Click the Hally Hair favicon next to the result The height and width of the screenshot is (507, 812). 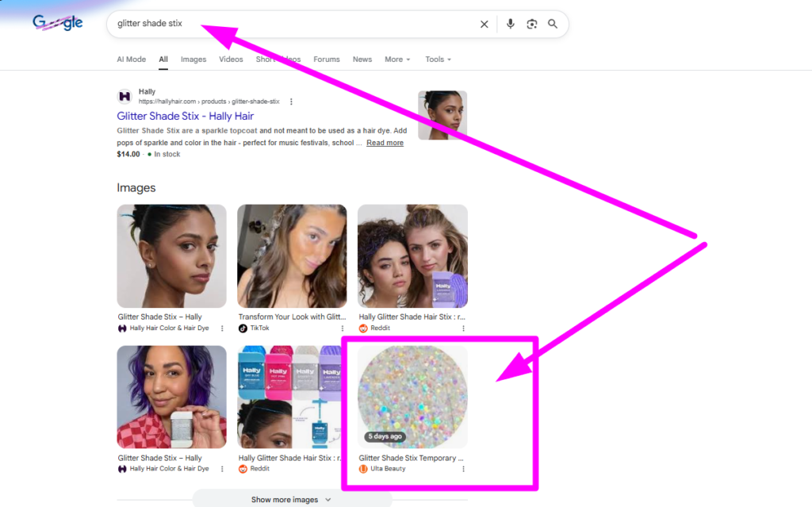pyautogui.click(x=124, y=96)
